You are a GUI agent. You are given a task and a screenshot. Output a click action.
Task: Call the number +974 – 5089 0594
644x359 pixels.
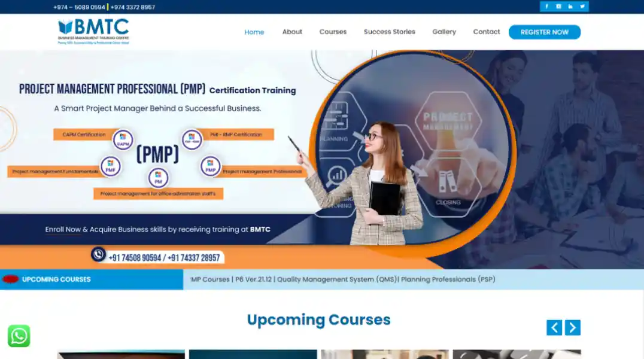point(79,7)
